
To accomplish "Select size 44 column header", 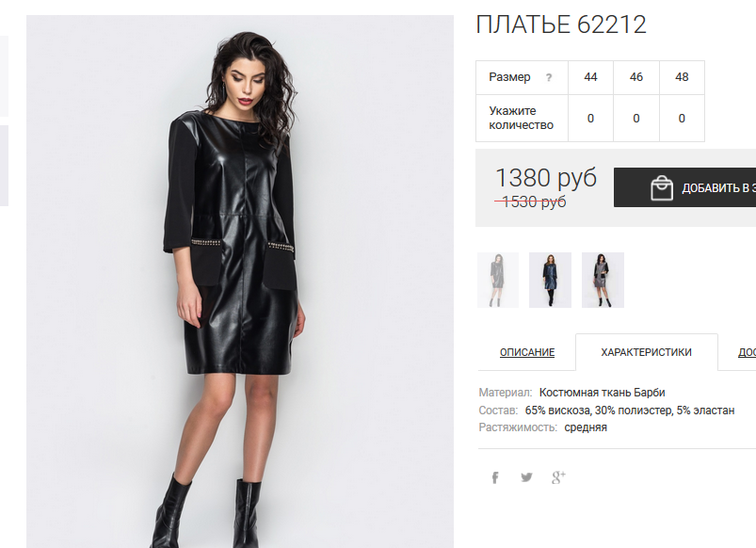I will (x=590, y=77).
